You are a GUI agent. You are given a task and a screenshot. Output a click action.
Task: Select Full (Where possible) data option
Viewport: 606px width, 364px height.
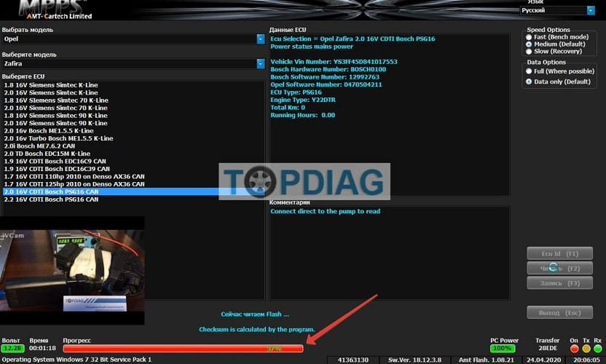560,71
